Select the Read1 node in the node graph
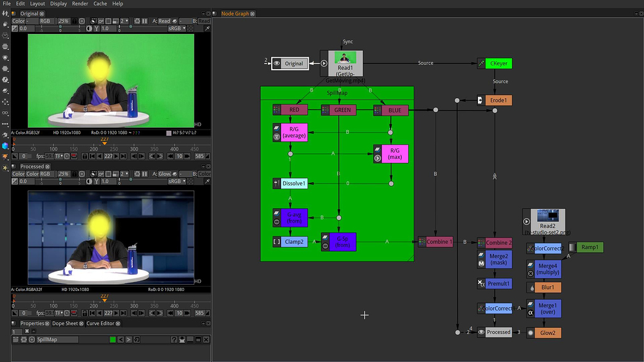The image size is (644, 362). [345, 63]
